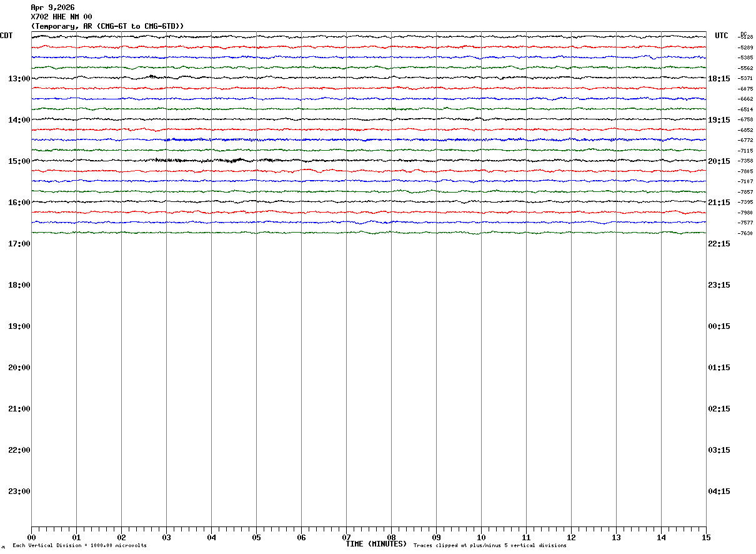The height and width of the screenshot is (554, 756).
Task: Click minute 01 on the time axis
Action: click(x=76, y=538)
